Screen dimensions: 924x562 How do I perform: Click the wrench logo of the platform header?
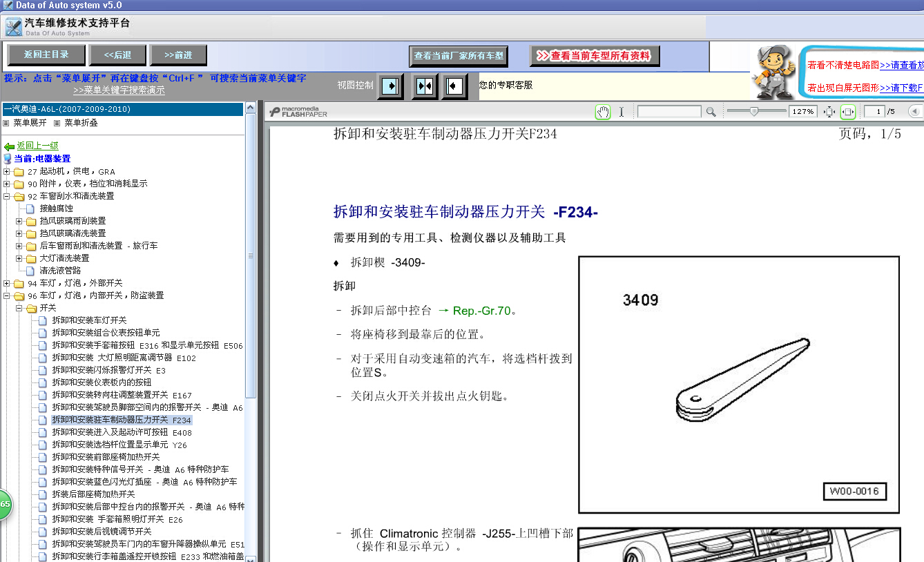click(x=13, y=28)
